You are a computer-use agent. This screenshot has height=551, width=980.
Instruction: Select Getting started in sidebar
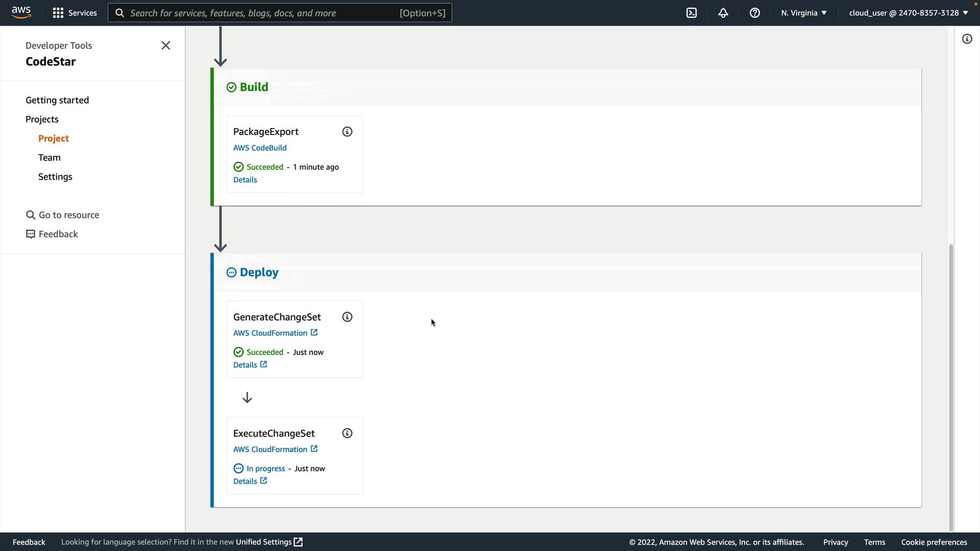[57, 100]
